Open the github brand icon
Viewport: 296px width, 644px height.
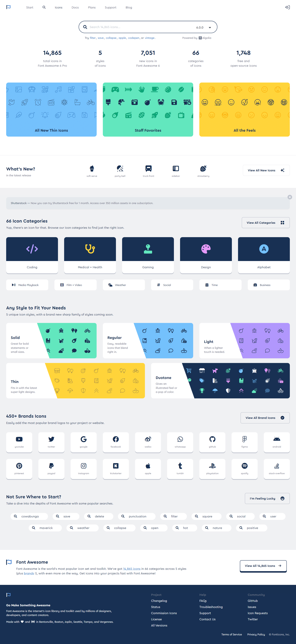[212, 442]
